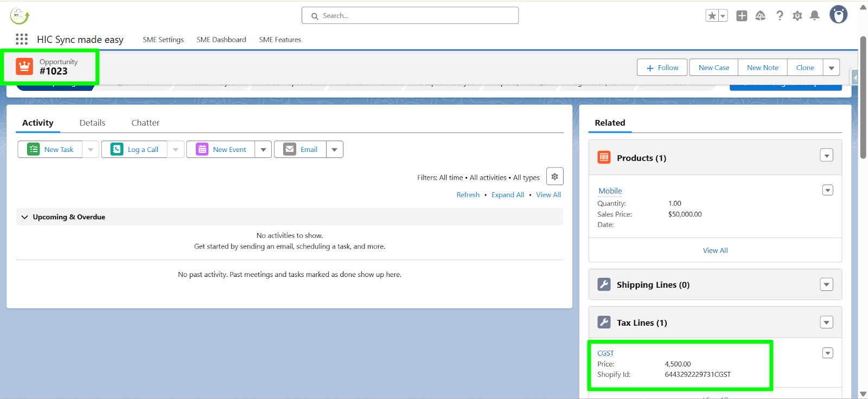The width and height of the screenshot is (868, 399).
Task: Click the scrollbar down arrow
Action: (x=863, y=394)
